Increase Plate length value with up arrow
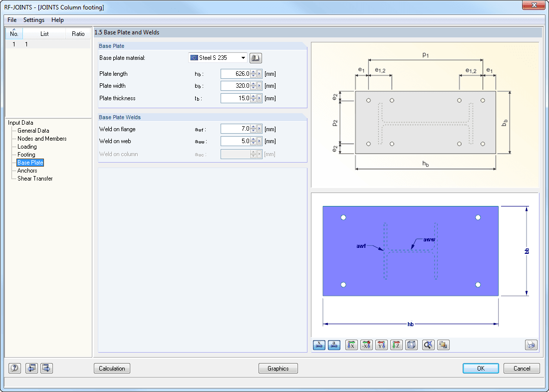This screenshot has height=392, width=549. click(254, 72)
